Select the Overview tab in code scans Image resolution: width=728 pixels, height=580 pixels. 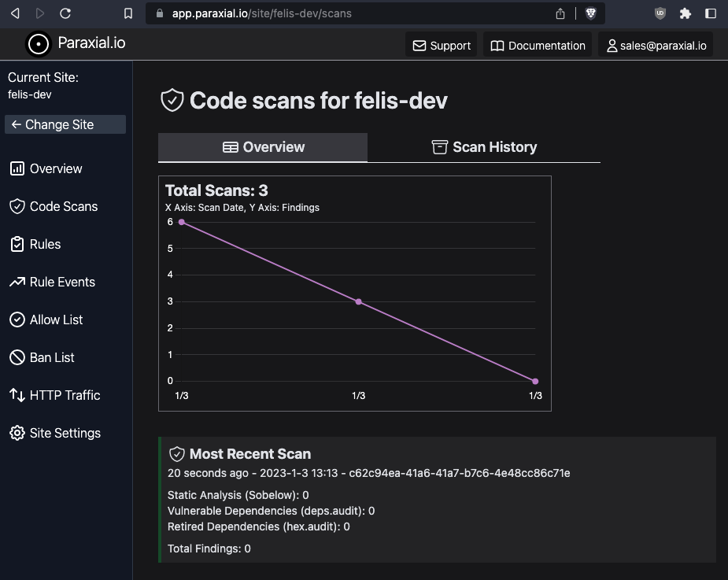click(x=263, y=147)
